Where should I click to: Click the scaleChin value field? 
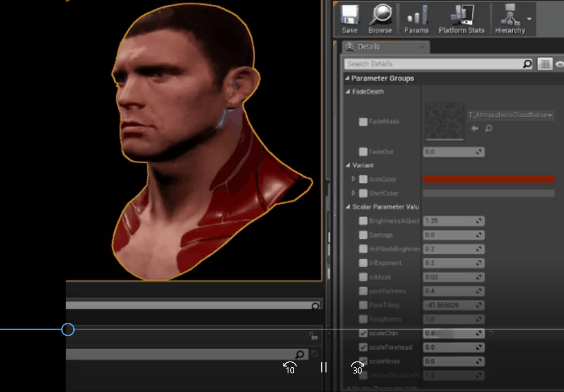click(x=453, y=334)
